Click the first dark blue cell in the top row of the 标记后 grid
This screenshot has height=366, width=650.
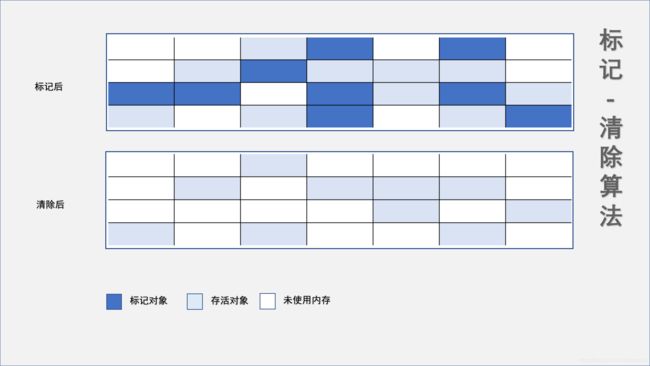point(340,48)
